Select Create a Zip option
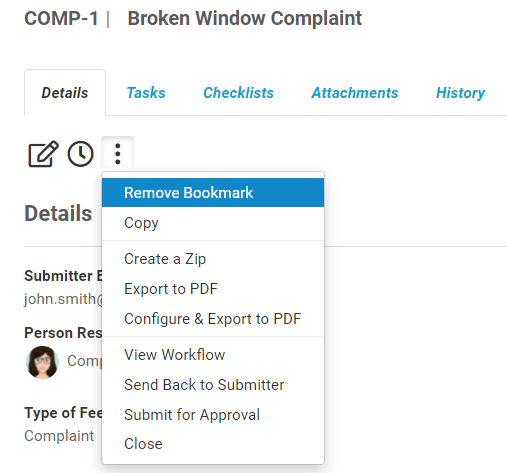This screenshot has width=507, height=473. click(213, 259)
